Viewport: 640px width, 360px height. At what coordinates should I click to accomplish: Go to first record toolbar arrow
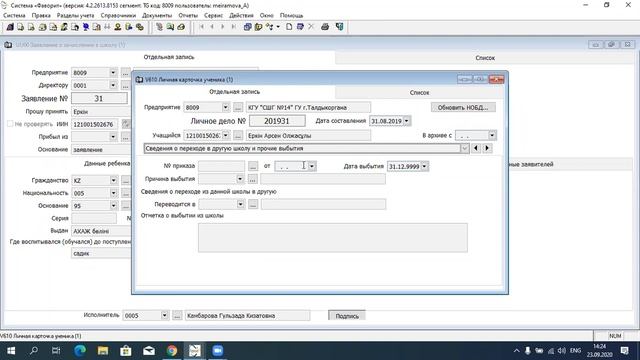pos(202,27)
